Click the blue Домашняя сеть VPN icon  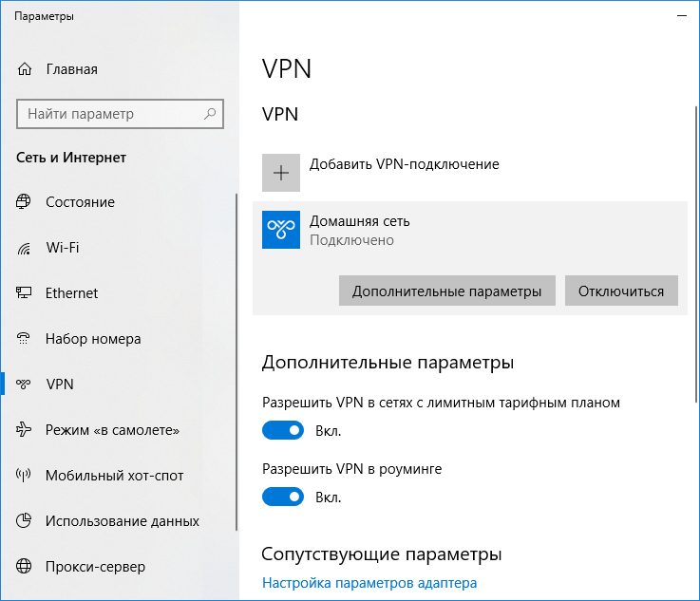[x=281, y=230]
